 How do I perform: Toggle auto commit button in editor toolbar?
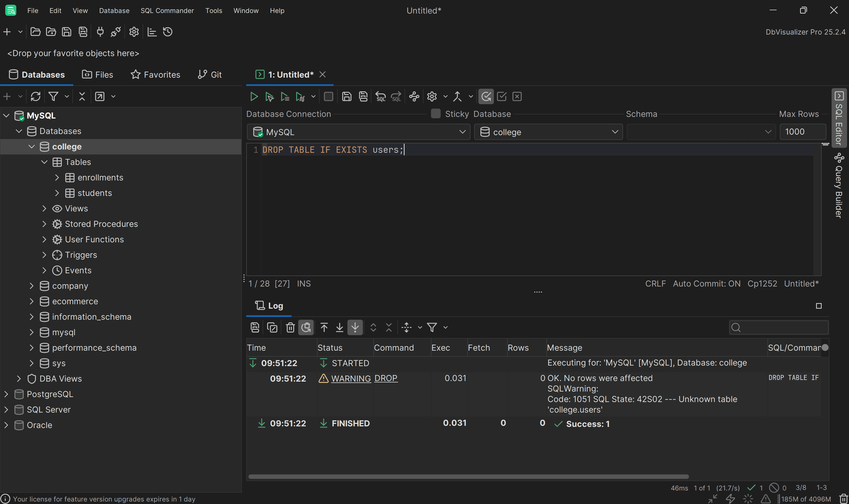click(486, 97)
